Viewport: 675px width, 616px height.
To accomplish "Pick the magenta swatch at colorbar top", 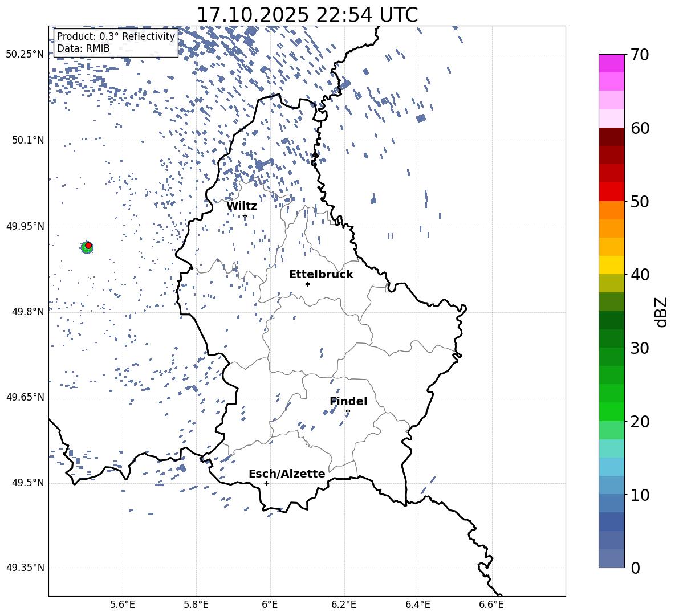I will coord(611,63).
